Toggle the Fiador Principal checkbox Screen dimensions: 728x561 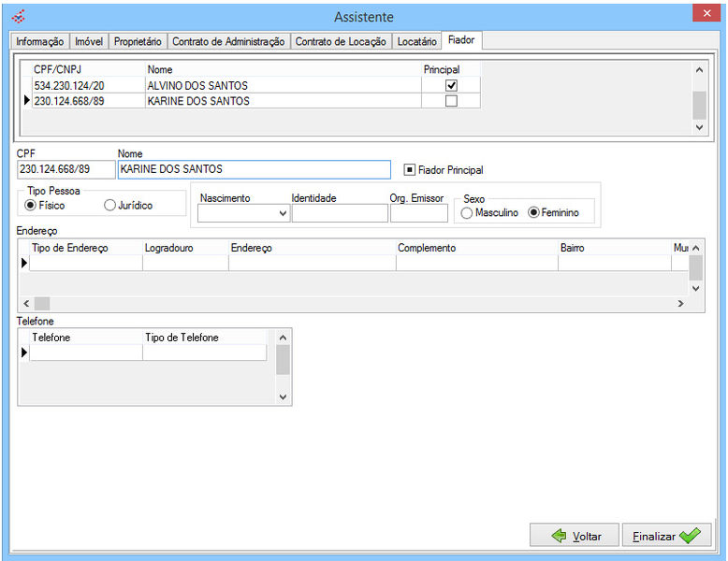[x=410, y=170]
